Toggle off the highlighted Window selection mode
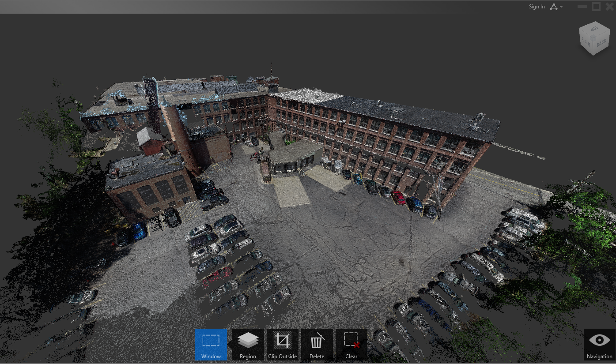The height and width of the screenshot is (364, 616). point(211,343)
